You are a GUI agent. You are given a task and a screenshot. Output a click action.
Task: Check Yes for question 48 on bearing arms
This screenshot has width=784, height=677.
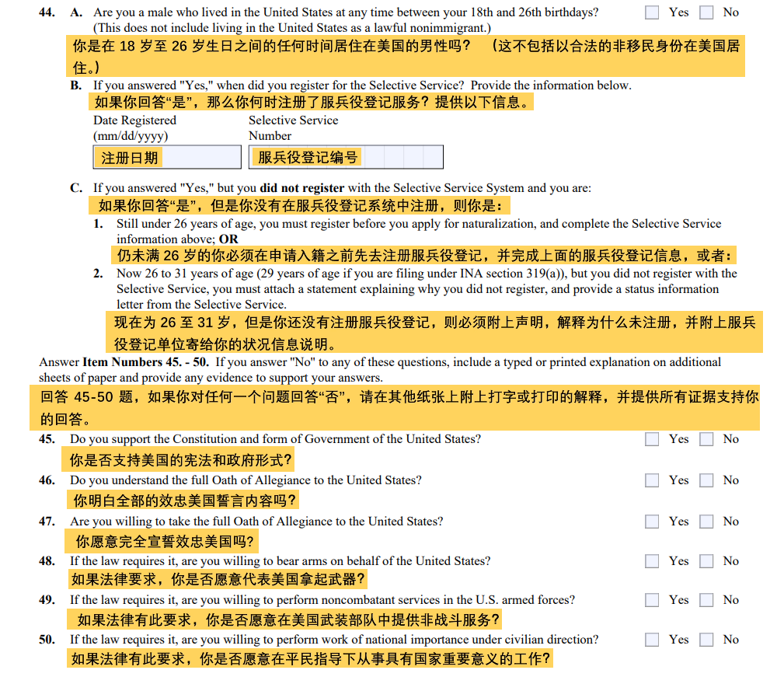click(653, 561)
